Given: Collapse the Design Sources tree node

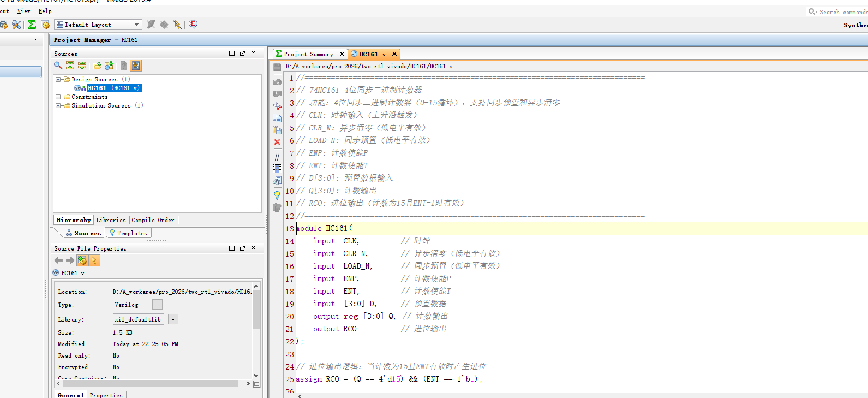Looking at the screenshot, I should [58, 79].
